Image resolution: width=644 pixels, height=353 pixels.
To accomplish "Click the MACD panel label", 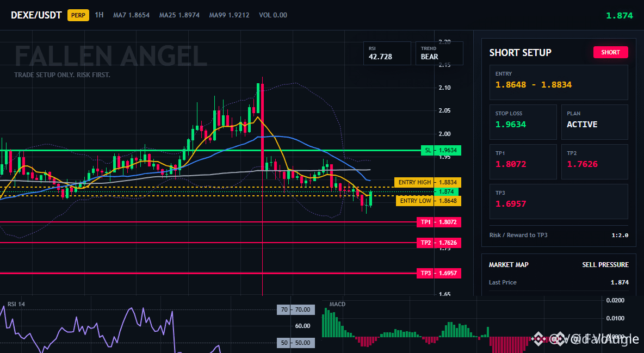I will [x=337, y=304].
